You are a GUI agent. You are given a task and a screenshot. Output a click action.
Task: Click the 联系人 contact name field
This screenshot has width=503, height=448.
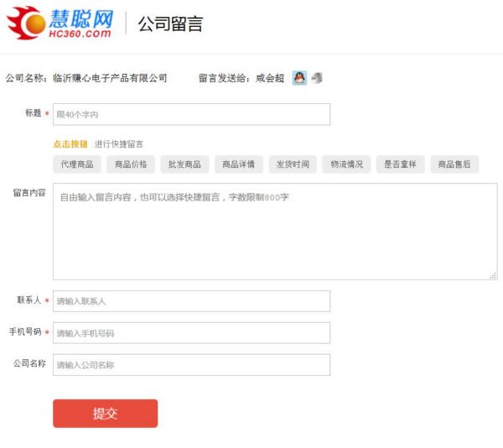pyautogui.click(x=191, y=301)
